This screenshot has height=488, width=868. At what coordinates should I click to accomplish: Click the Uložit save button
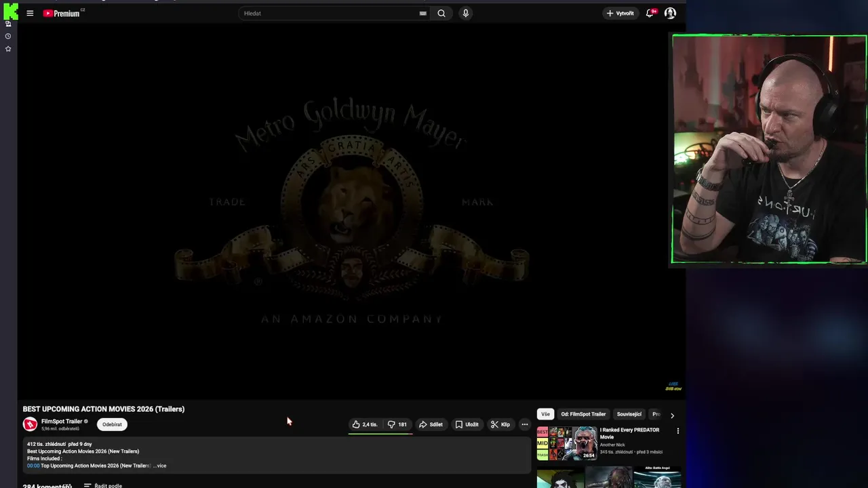pyautogui.click(x=467, y=424)
